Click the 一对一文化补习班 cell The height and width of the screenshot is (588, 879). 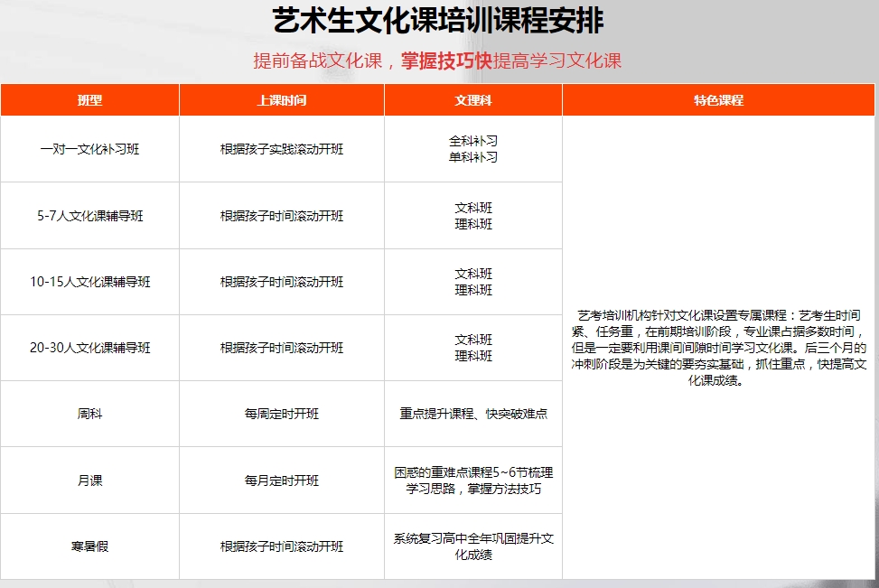click(x=89, y=150)
